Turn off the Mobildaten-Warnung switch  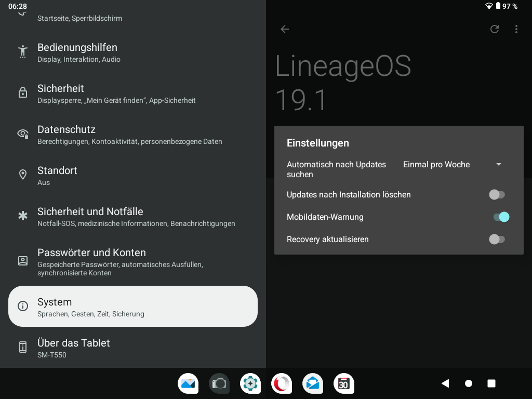pyautogui.click(x=501, y=217)
